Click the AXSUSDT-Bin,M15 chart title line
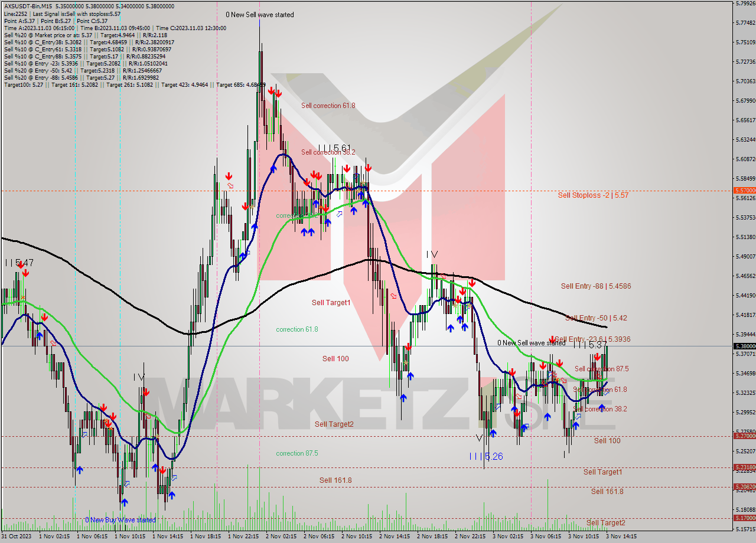The image size is (756, 543). [89, 6]
